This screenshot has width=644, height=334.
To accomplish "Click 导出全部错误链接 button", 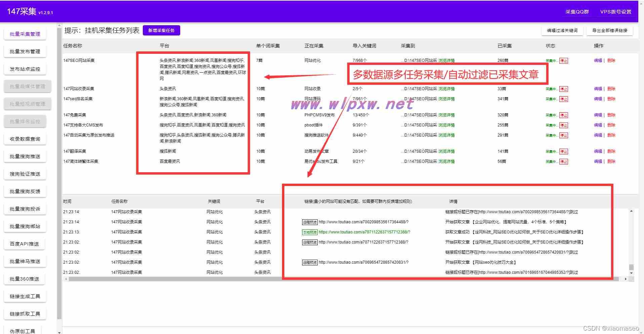I will tap(610, 30).
